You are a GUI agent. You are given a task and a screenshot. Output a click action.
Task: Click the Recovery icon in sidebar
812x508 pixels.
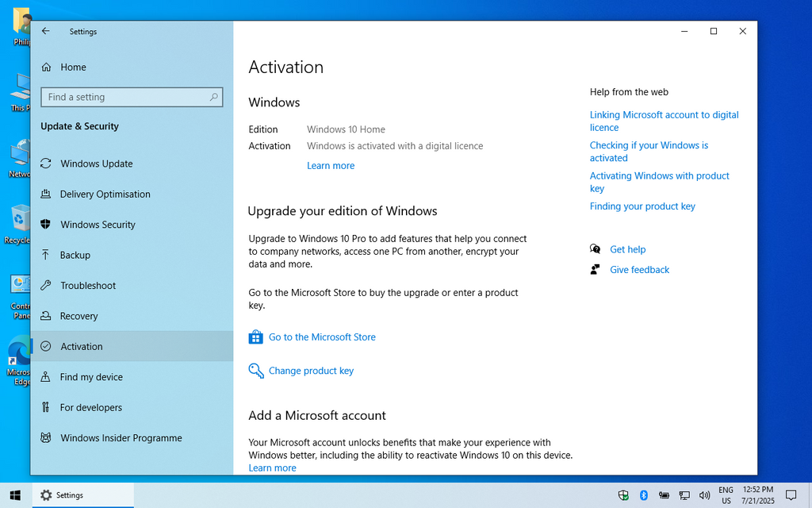click(x=45, y=316)
